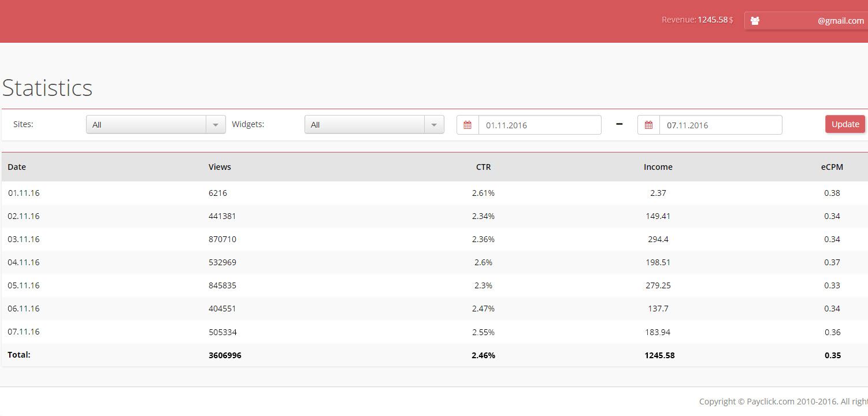Click the eCPM value 0.37

pyautogui.click(x=832, y=262)
